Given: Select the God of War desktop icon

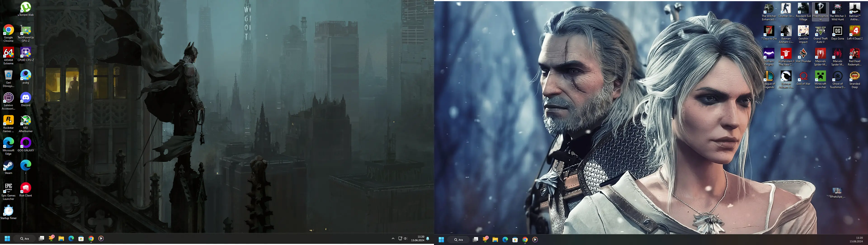Looking at the screenshot, I should (803, 78).
